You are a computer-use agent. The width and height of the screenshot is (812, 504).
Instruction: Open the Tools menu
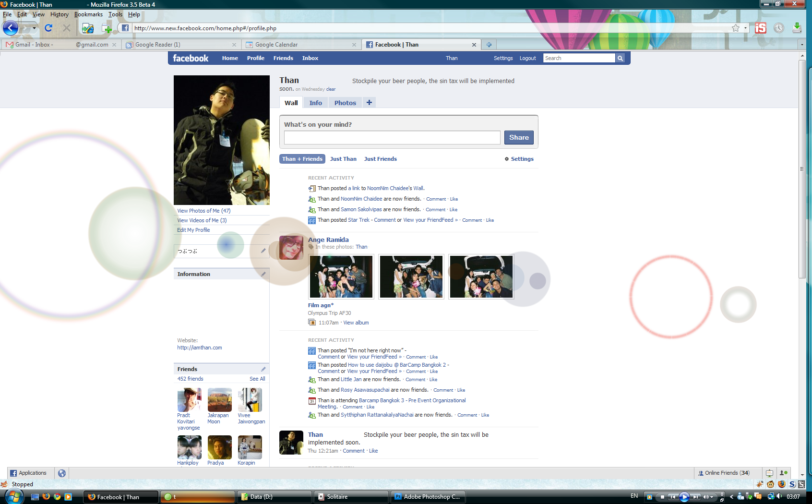point(115,14)
